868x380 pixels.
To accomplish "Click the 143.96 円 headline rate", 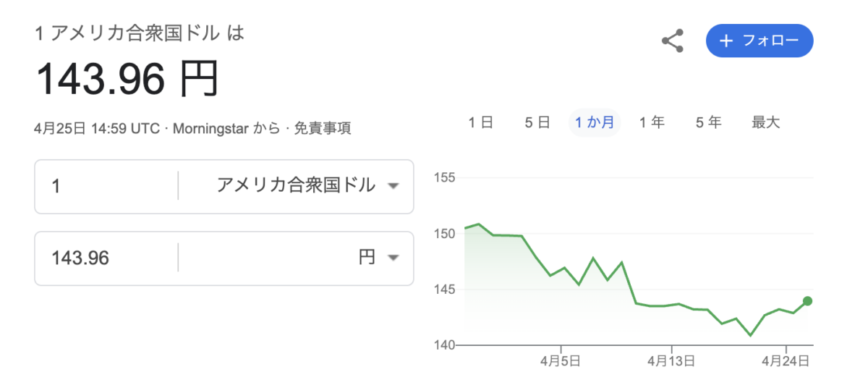I will pyautogui.click(x=127, y=80).
